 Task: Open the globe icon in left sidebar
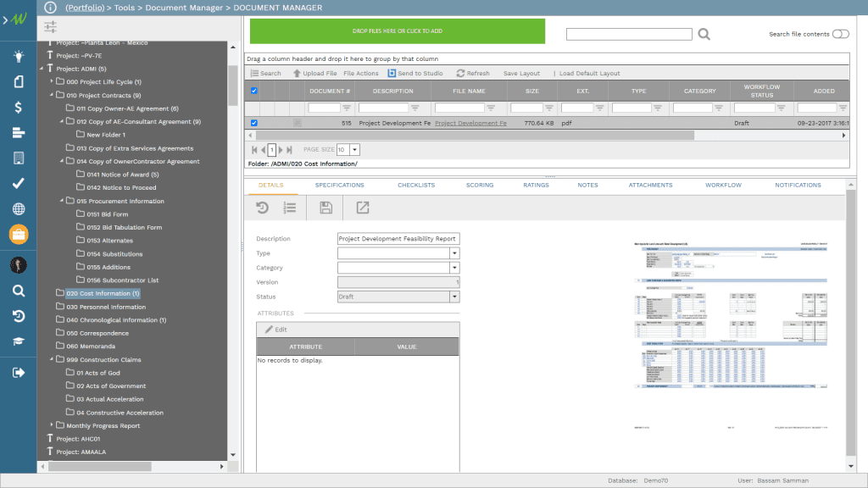[x=19, y=209]
